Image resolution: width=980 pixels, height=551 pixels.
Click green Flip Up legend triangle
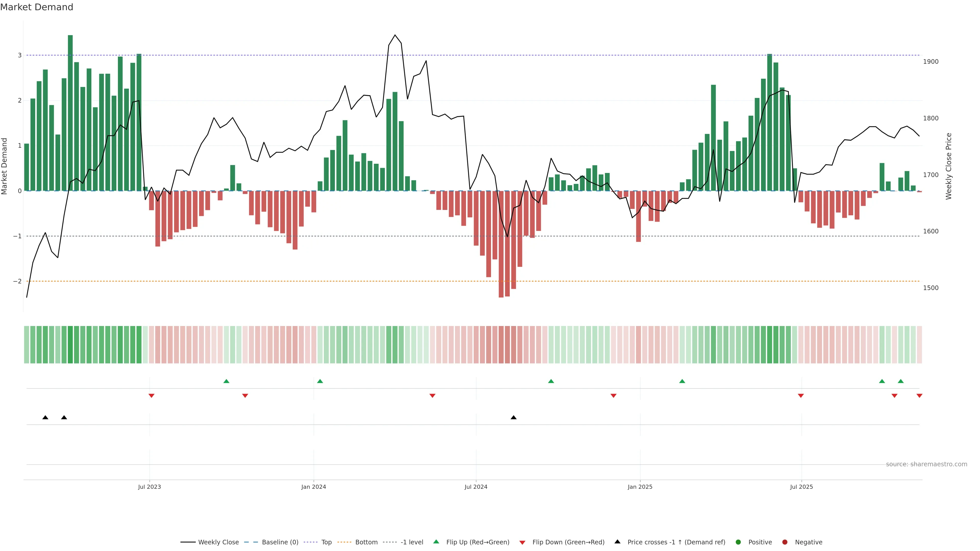pyautogui.click(x=436, y=542)
